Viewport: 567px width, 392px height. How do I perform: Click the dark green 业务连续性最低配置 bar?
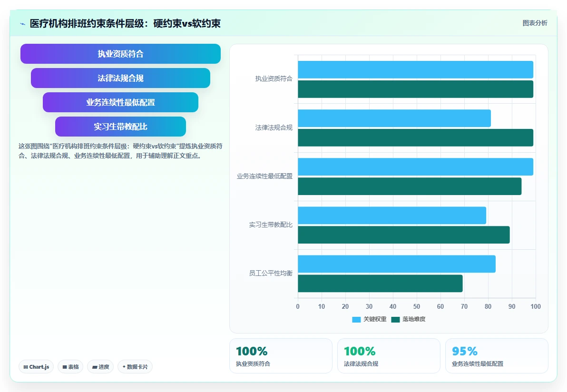pyautogui.click(x=410, y=186)
